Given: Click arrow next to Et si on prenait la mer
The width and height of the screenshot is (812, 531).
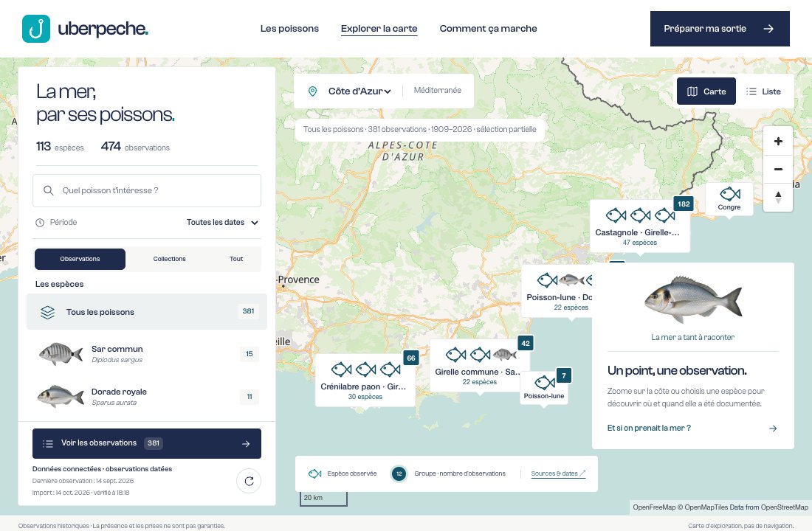Looking at the screenshot, I should 773,428.
